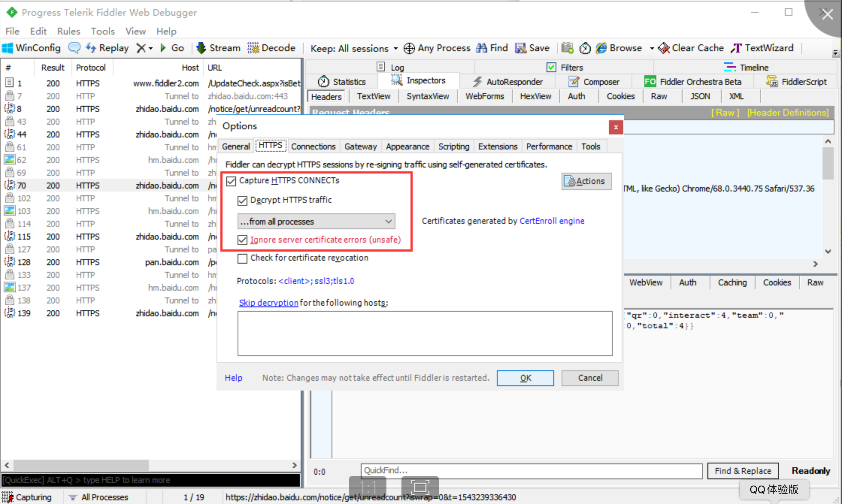This screenshot has height=504, width=842.
Task: Click OK in Options dialog
Action: tap(525, 378)
